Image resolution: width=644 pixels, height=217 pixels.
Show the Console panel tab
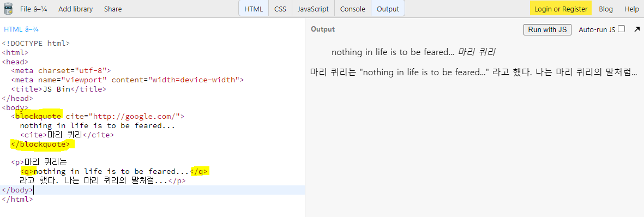(352, 9)
